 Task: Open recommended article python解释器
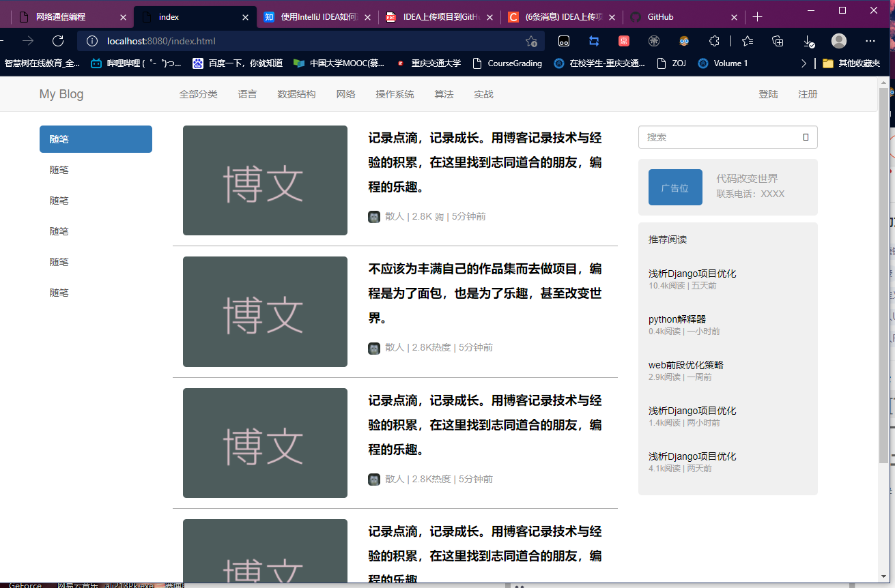click(677, 319)
